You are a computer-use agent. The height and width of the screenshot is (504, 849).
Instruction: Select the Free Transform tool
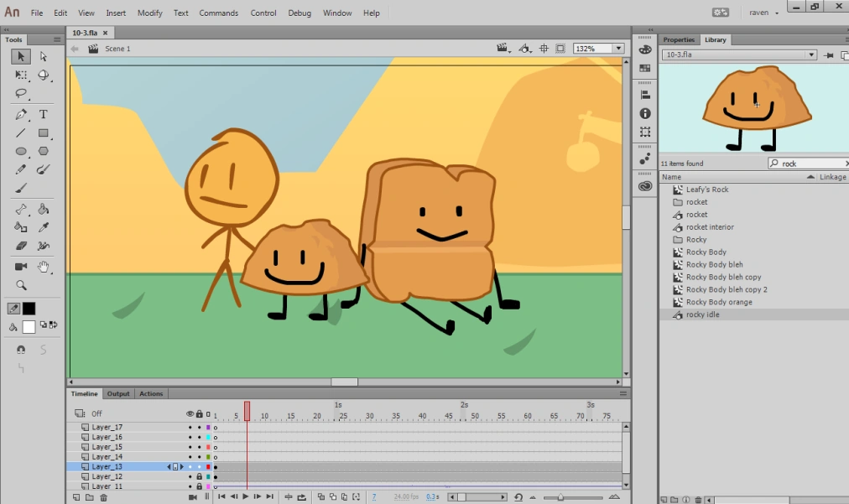point(20,75)
